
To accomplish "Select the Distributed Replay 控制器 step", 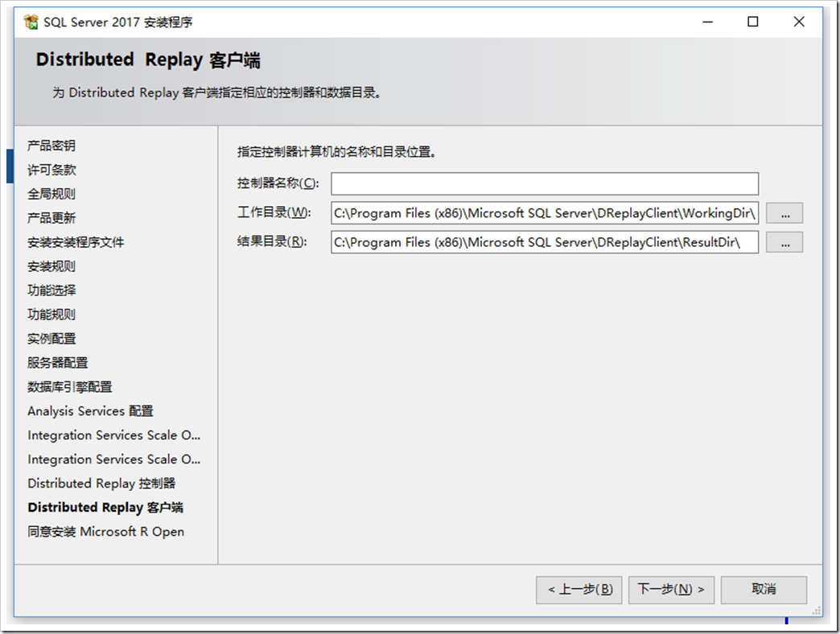I will (101, 483).
